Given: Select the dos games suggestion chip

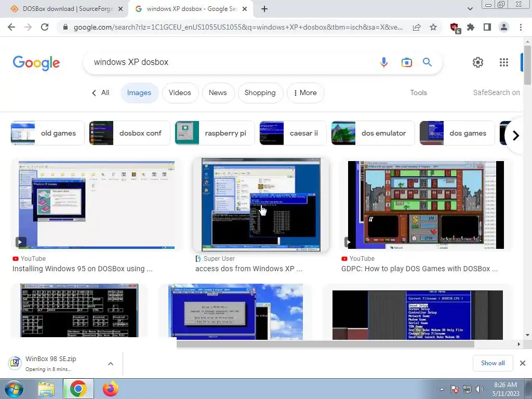Looking at the screenshot, I should coord(457,133).
